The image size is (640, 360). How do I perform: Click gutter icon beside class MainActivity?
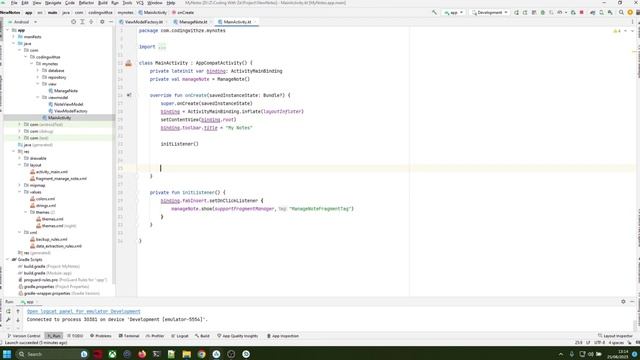[x=129, y=63]
